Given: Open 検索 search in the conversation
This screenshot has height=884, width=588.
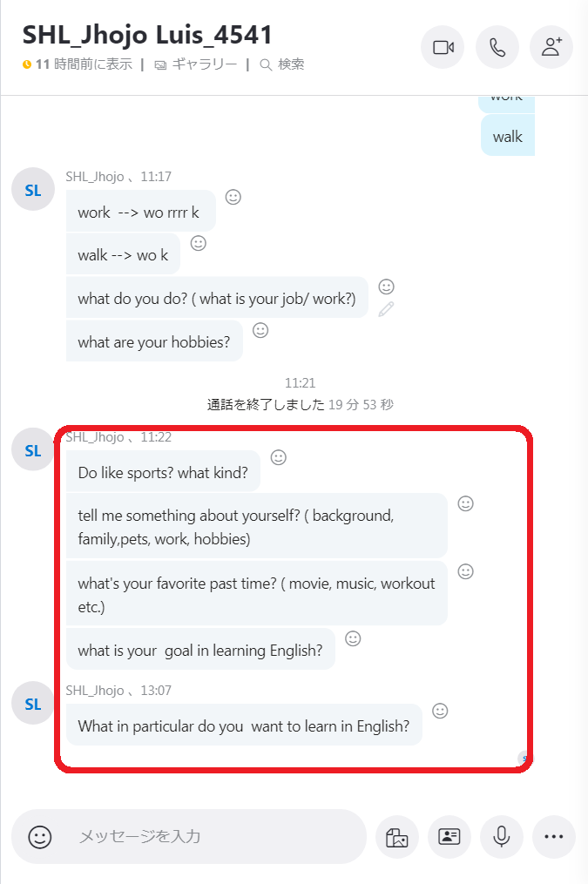Looking at the screenshot, I should coord(282,64).
